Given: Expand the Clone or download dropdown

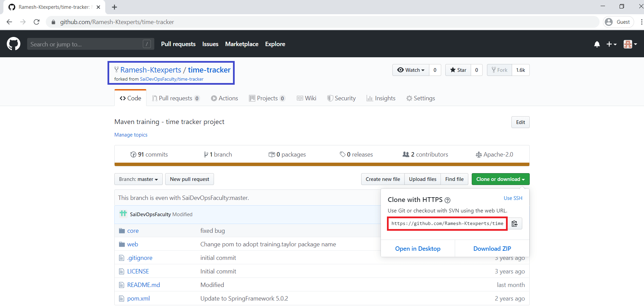Looking at the screenshot, I should pos(501,179).
